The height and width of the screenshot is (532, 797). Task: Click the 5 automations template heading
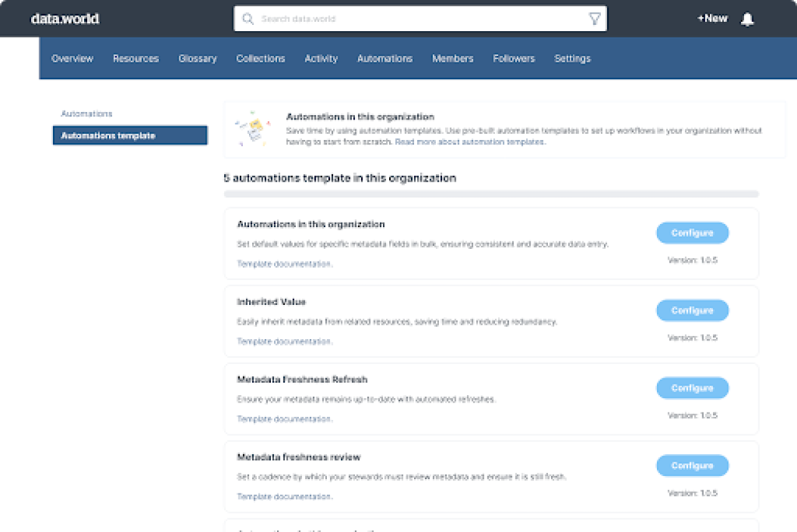tap(340, 178)
